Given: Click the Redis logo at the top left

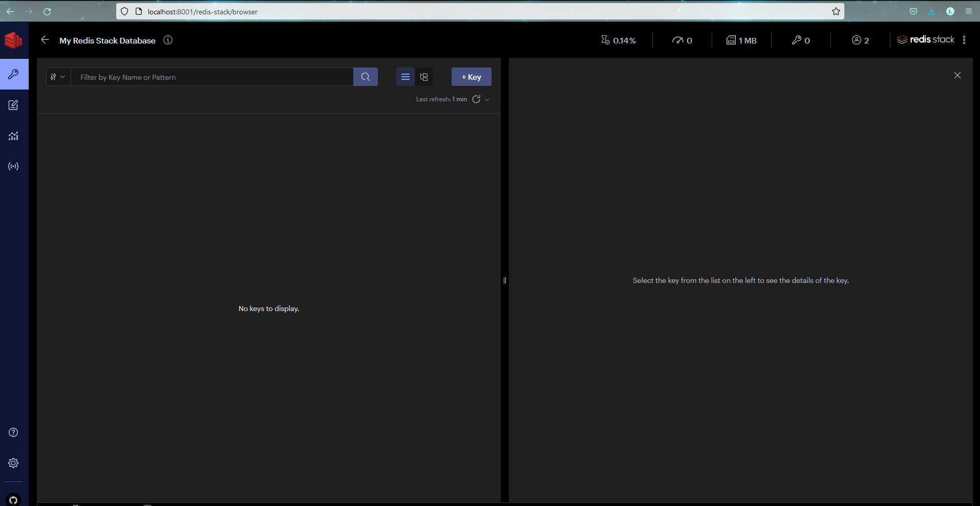Looking at the screenshot, I should [x=14, y=40].
